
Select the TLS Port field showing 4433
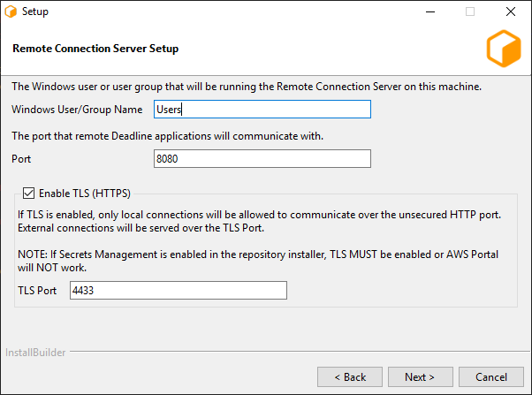(x=178, y=291)
